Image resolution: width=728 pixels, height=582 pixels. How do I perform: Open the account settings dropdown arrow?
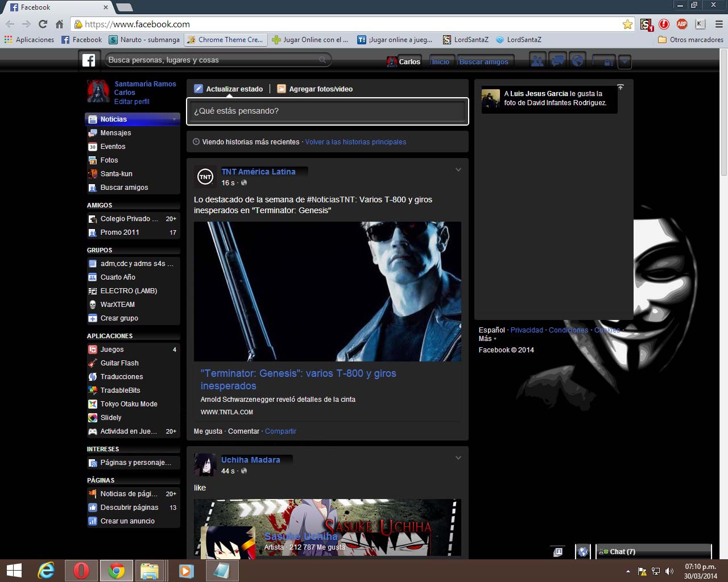(x=624, y=61)
